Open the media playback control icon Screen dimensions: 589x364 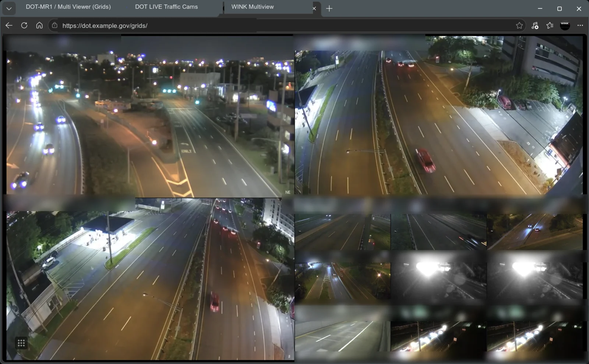point(535,25)
